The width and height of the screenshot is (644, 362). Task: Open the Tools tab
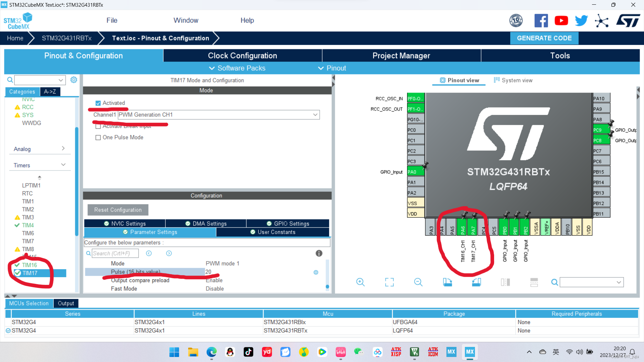coord(560,56)
